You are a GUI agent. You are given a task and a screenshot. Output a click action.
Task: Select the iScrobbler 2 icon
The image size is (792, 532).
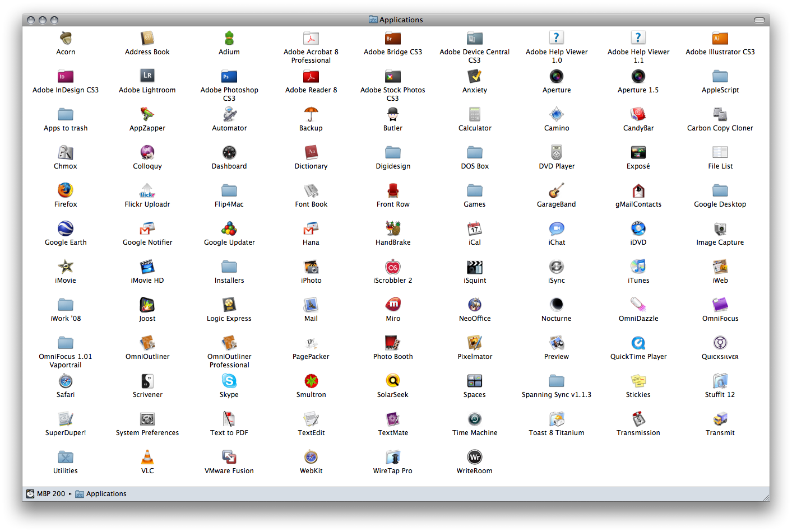pyautogui.click(x=393, y=267)
